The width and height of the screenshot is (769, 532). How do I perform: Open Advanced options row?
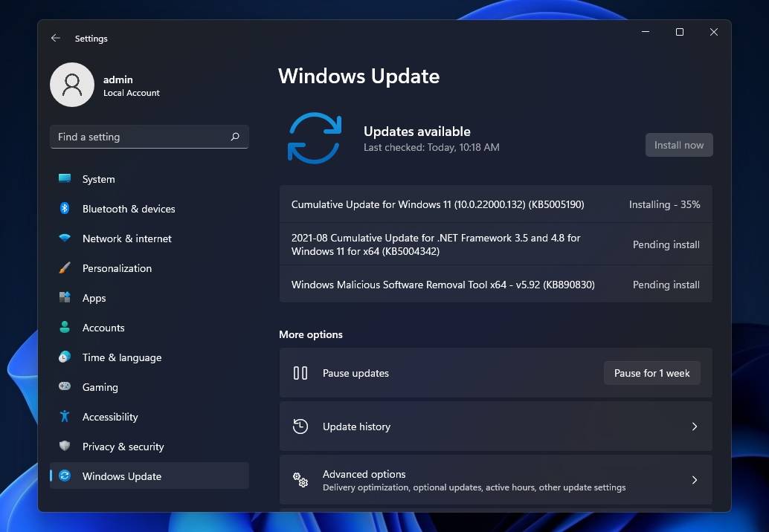tap(496, 480)
